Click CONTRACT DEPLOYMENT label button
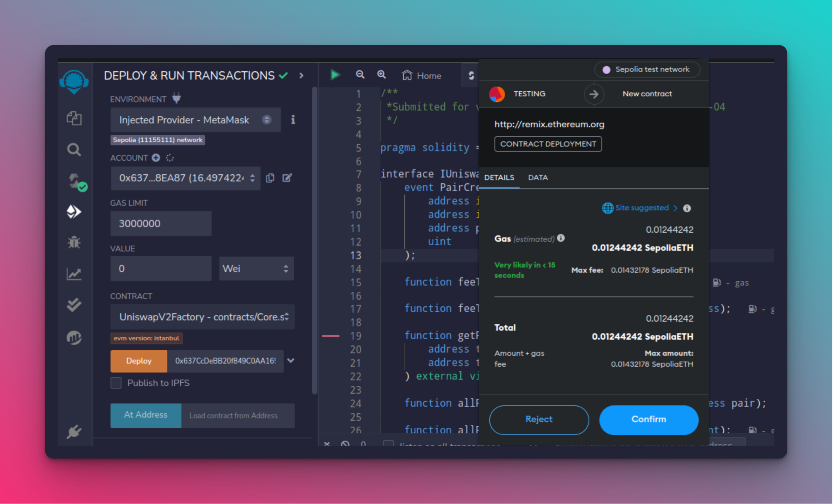The height and width of the screenshot is (504, 833). (x=548, y=144)
